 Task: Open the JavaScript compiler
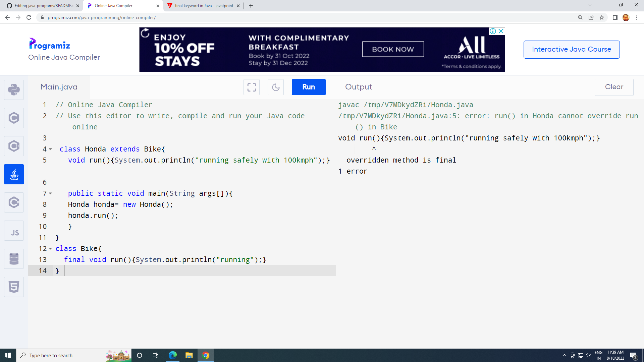click(14, 230)
